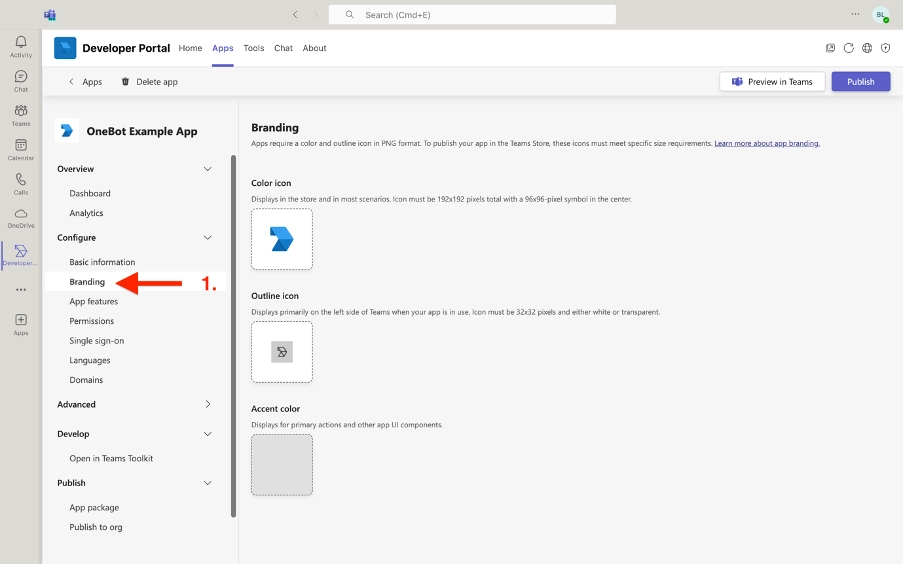Open 'Learn more about app branding' link
Viewport: 904px width, 564px height.
pyautogui.click(x=767, y=143)
